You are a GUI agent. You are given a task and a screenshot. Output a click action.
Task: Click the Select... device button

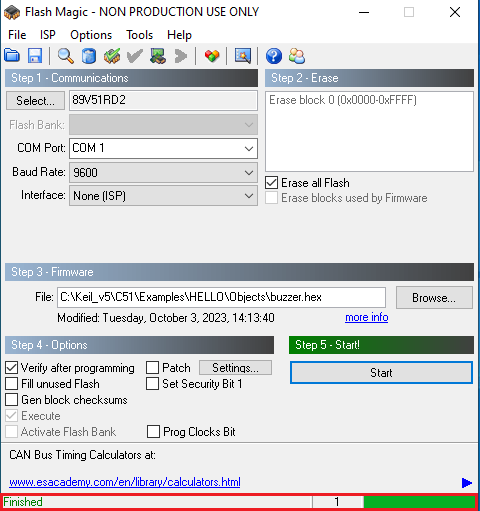coord(35,100)
